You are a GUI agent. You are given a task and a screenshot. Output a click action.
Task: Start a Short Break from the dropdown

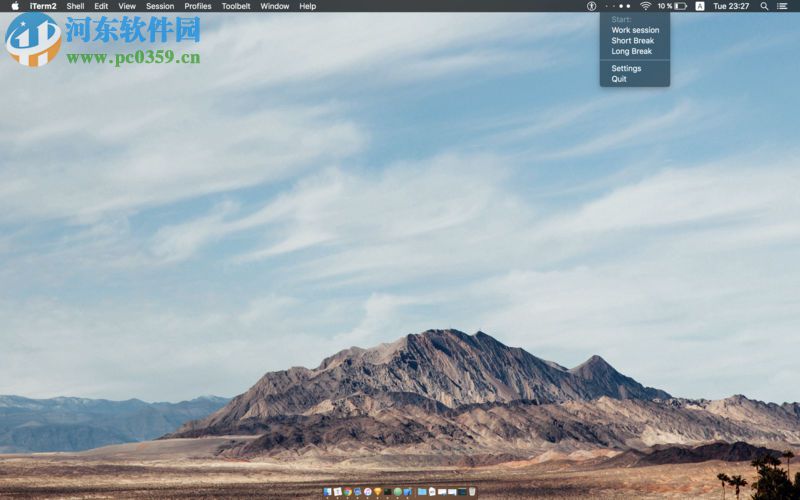point(633,41)
